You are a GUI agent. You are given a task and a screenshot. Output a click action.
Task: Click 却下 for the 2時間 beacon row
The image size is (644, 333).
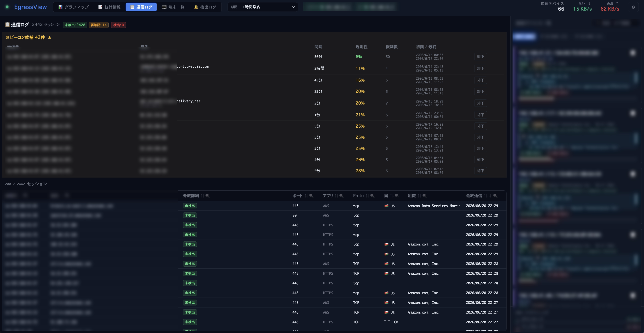(481, 68)
